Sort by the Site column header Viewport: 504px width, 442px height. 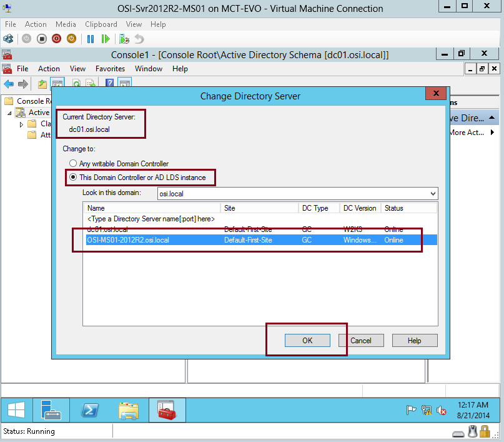[260, 208]
